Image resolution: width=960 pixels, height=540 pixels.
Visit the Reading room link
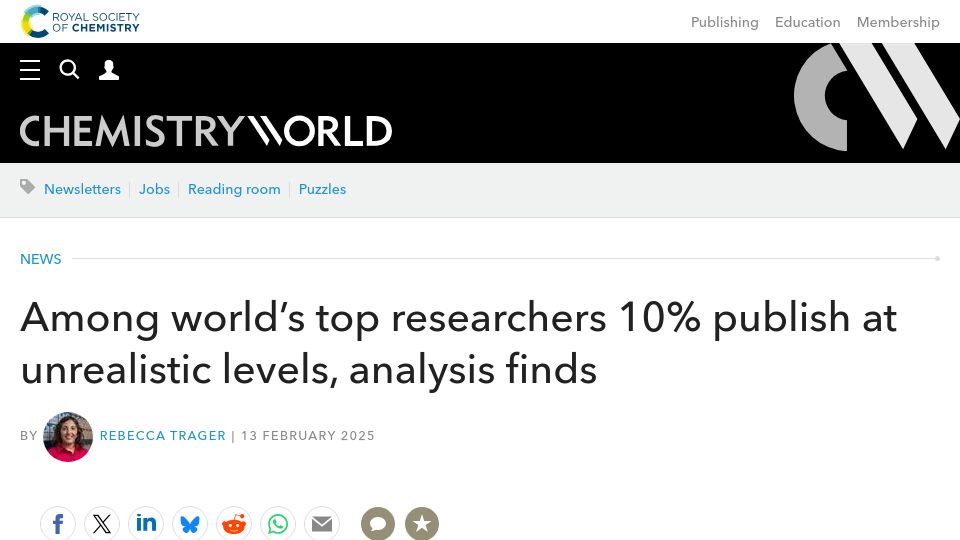pos(234,189)
